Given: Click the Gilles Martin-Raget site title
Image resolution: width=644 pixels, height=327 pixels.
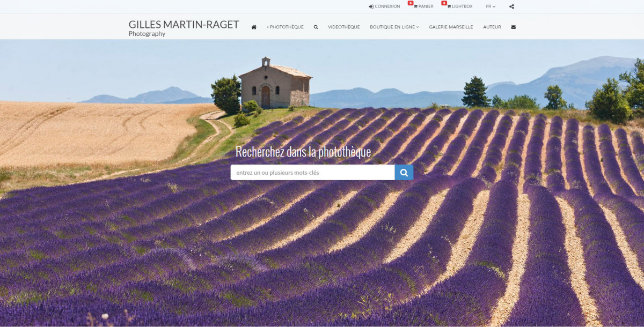Looking at the screenshot, I should (x=184, y=24).
